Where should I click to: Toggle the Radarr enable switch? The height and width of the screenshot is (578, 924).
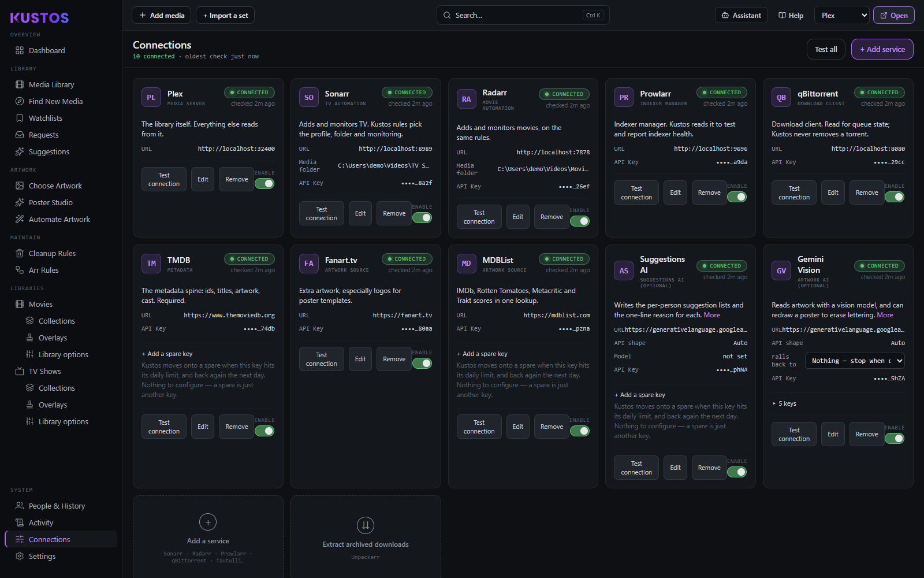pos(580,221)
